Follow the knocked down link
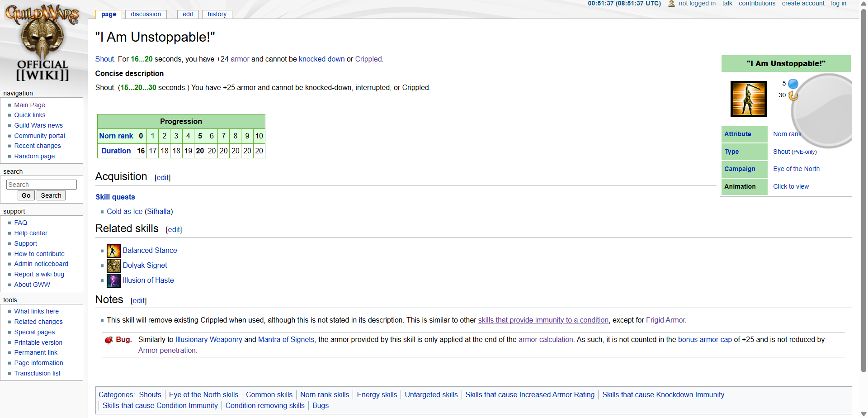This screenshot has width=868, height=418. point(321,59)
